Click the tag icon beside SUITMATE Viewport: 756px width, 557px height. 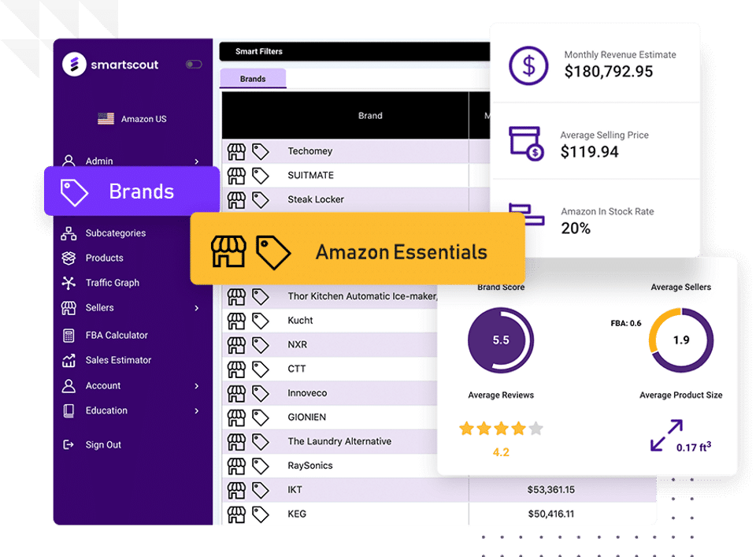click(x=261, y=176)
